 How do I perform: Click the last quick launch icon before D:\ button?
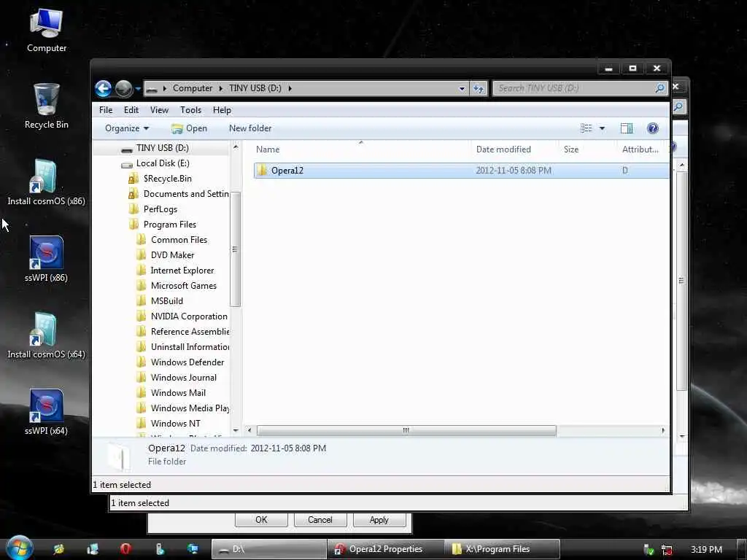tap(193, 549)
